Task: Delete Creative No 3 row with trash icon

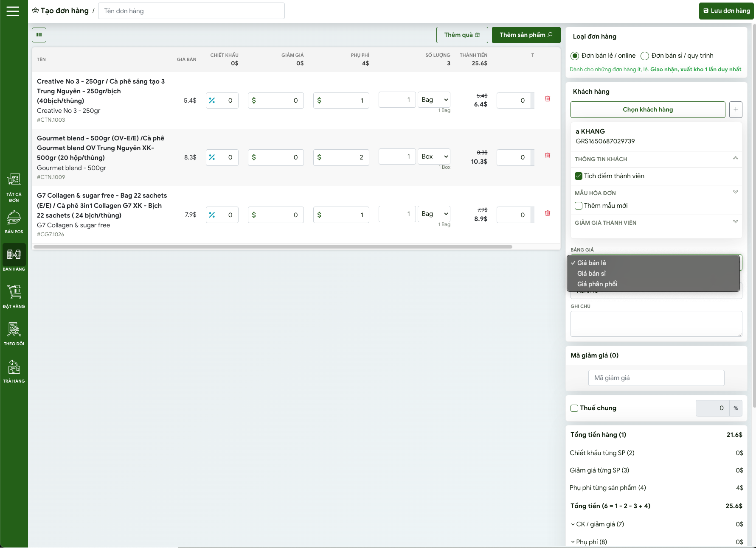Action: click(x=548, y=98)
